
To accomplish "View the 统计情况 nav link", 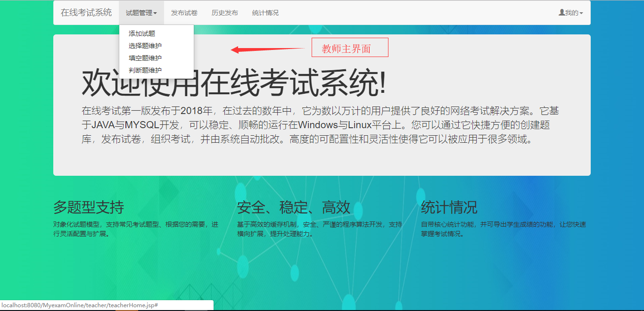I will click(265, 13).
